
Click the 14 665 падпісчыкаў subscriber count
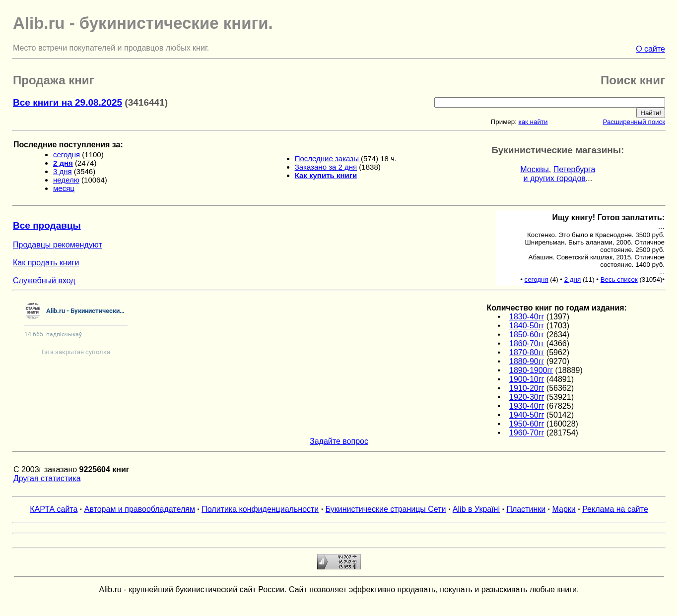[x=53, y=334]
